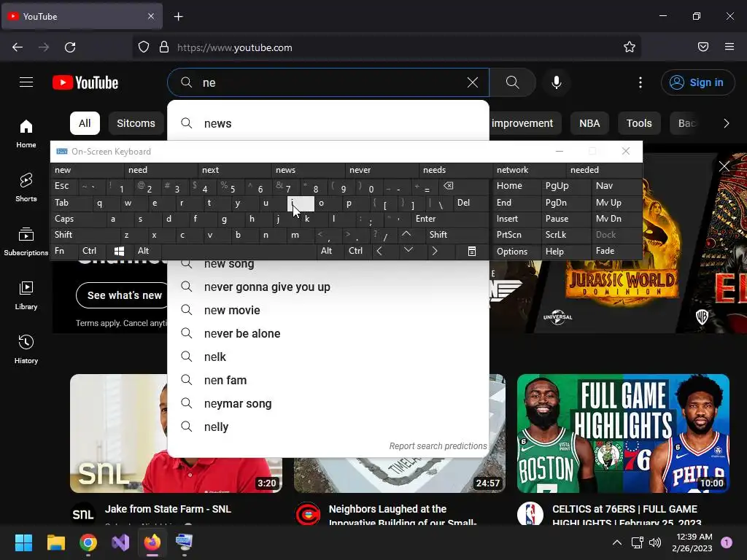Reload the page with the refresh icon
Image resolution: width=747 pixels, height=560 pixels.
pos(70,47)
